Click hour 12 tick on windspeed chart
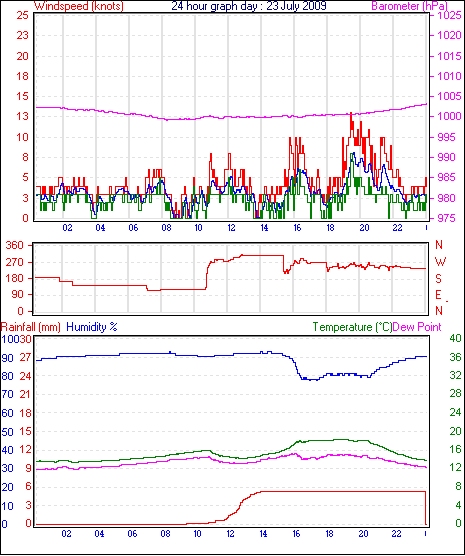The height and width of the screenshot is (556, 465). (231, 228)
